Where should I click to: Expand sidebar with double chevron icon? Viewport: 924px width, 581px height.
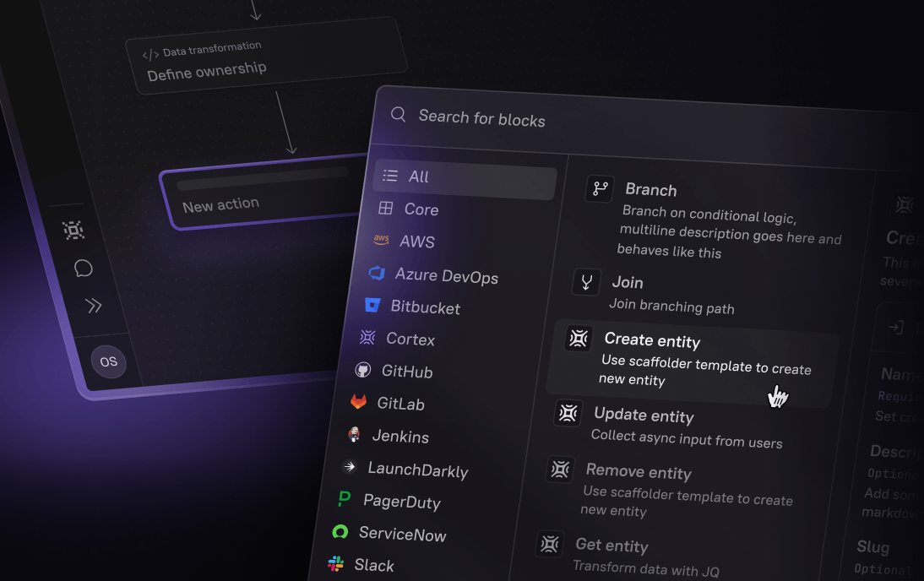[x=93, y=306]
